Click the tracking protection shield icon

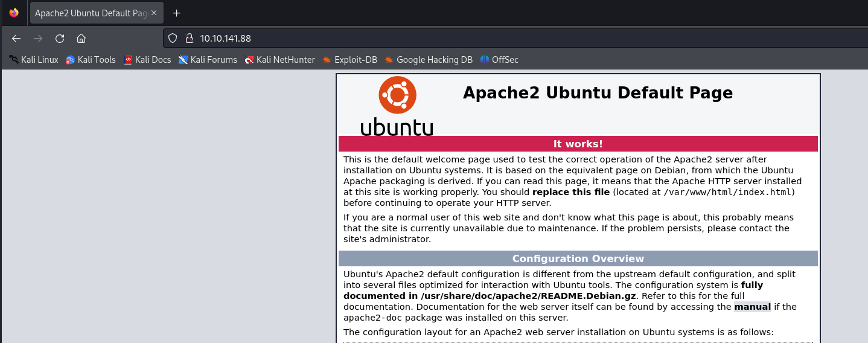173,38
